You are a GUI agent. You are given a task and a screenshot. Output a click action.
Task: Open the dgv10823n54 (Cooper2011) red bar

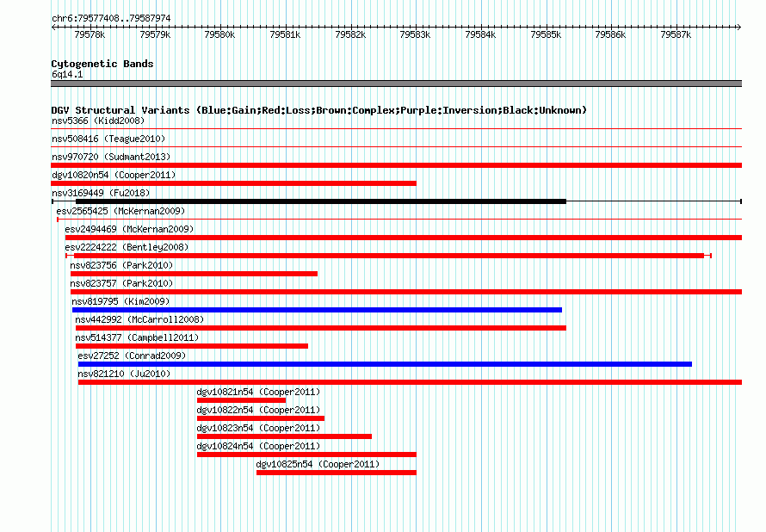click(284, 436)
